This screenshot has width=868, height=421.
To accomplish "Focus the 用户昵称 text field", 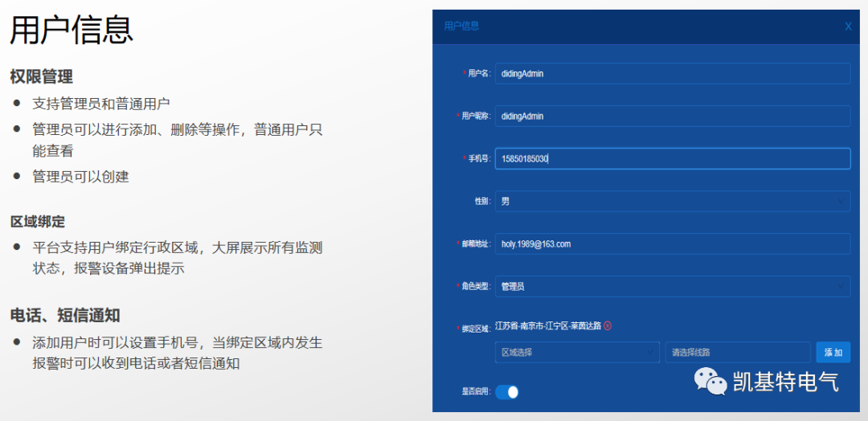I will [672, 116].
